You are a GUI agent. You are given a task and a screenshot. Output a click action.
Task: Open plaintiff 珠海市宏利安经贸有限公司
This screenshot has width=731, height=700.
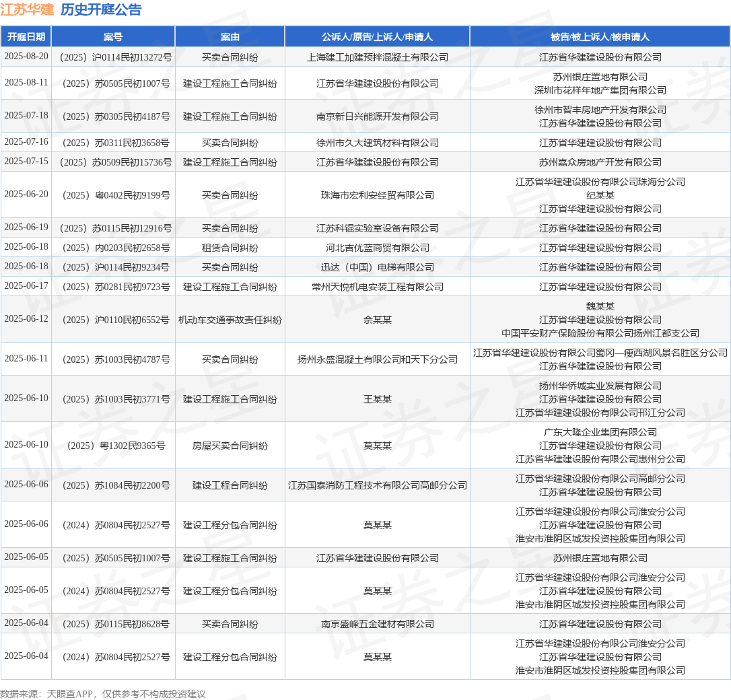point(377,195)
